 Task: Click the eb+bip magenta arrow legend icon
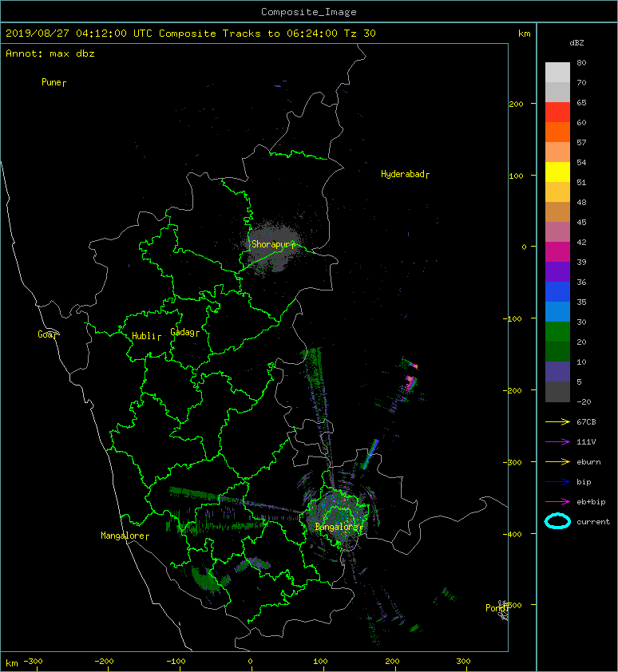tap(557, 502)
